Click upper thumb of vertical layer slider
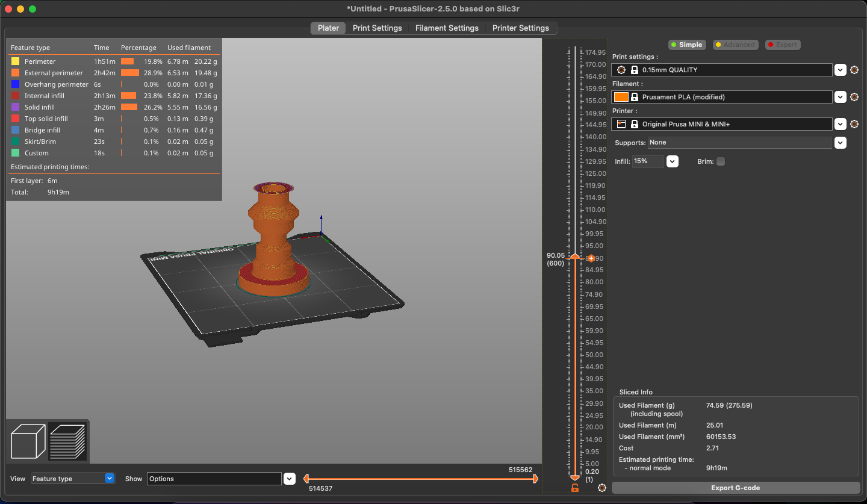The image size is (867, 504). 574,257
